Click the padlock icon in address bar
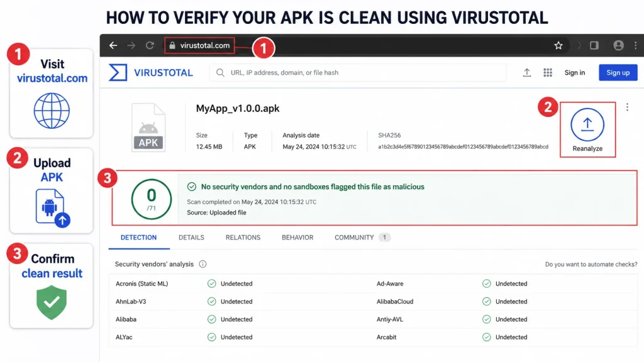Image resolution: width=644 pixels, height=362 pixels. [172, 45]
